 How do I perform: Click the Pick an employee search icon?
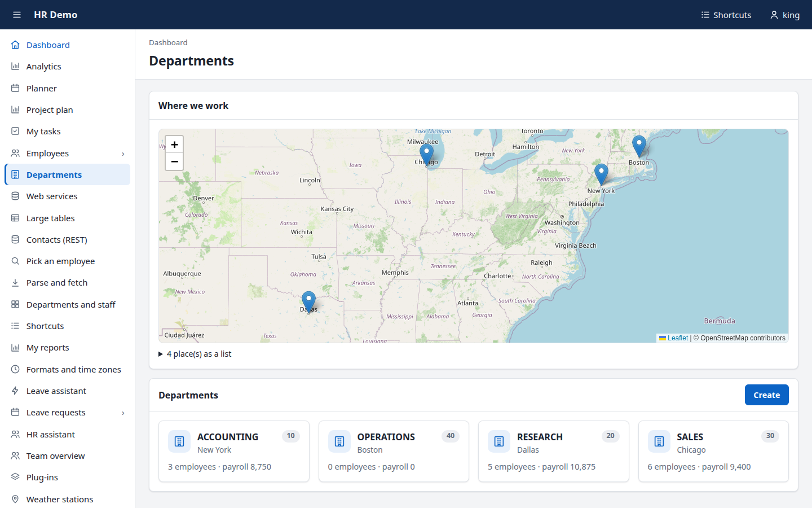(x=15, y=261)
